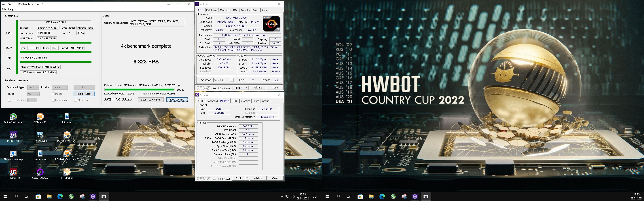Click the AMD Ryzen 7 logo in CPU-Z

[x=271, y=24]
